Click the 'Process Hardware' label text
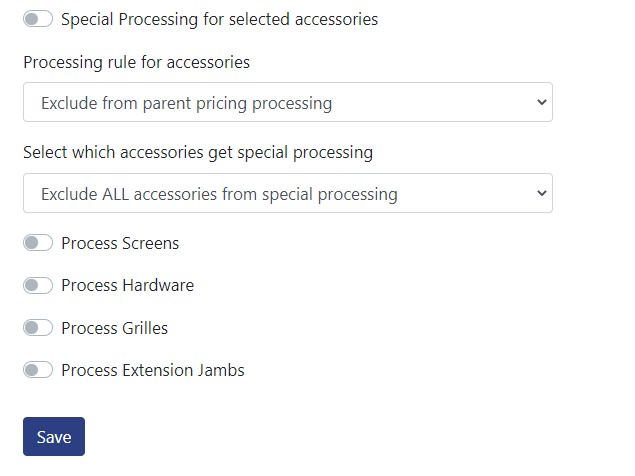Image resolution: width=635 pixels, height=476 pixels. click(127, 285)
